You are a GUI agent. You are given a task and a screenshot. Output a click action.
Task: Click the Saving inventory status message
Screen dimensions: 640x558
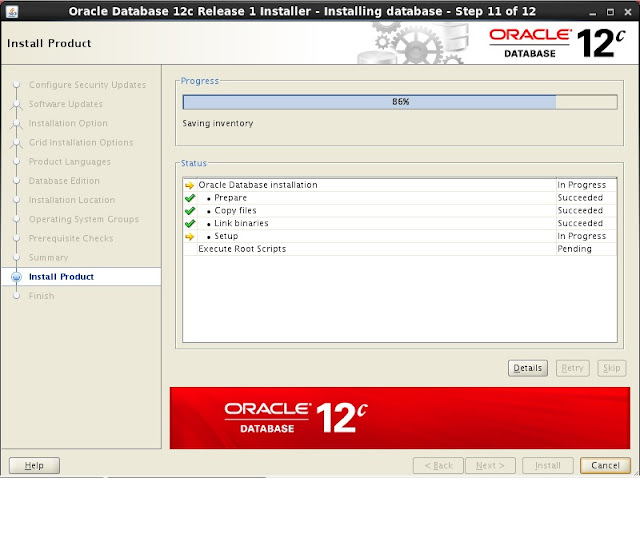[x=218, y=123]
